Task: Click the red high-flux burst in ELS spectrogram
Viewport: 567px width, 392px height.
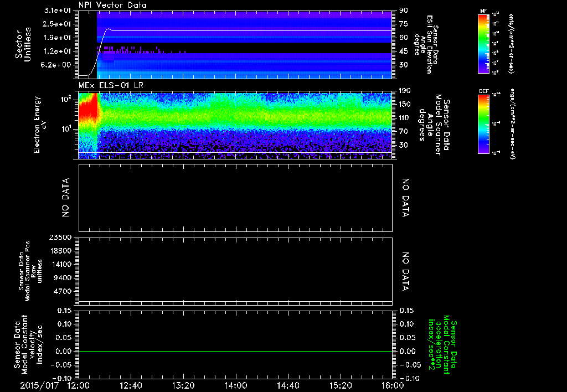Action: pos(88,109)
